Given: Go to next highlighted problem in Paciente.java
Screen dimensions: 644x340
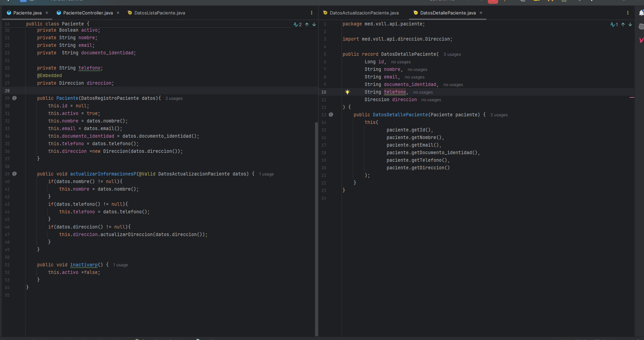Looking at the screenshot, I should pyautogui.click(x=314, y=24).
